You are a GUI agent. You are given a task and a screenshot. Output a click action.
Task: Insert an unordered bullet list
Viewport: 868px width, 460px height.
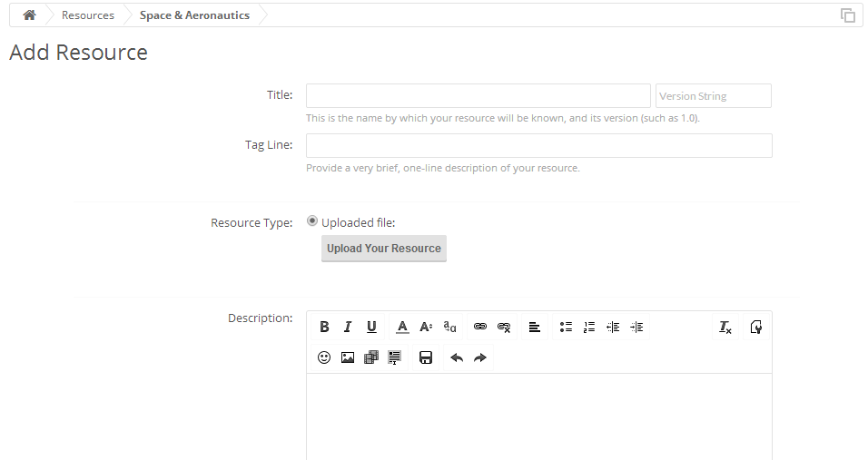566,327
